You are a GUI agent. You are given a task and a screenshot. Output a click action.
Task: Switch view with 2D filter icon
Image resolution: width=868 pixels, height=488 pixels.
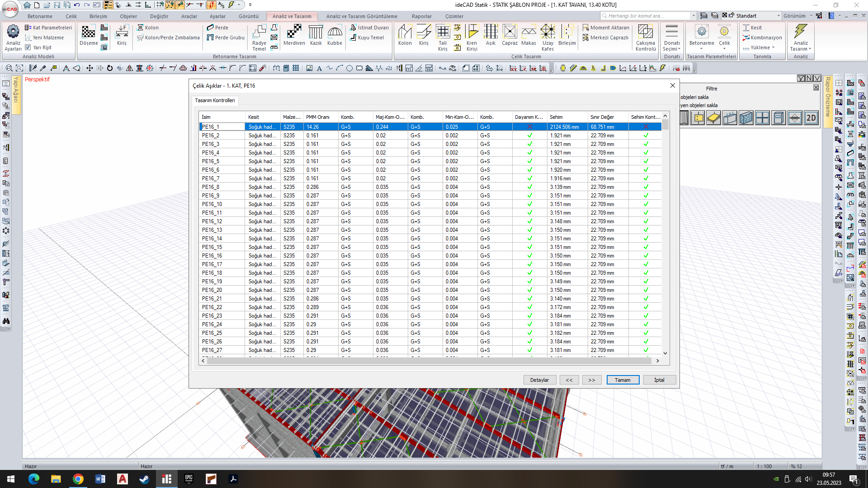tap(811, 118)
